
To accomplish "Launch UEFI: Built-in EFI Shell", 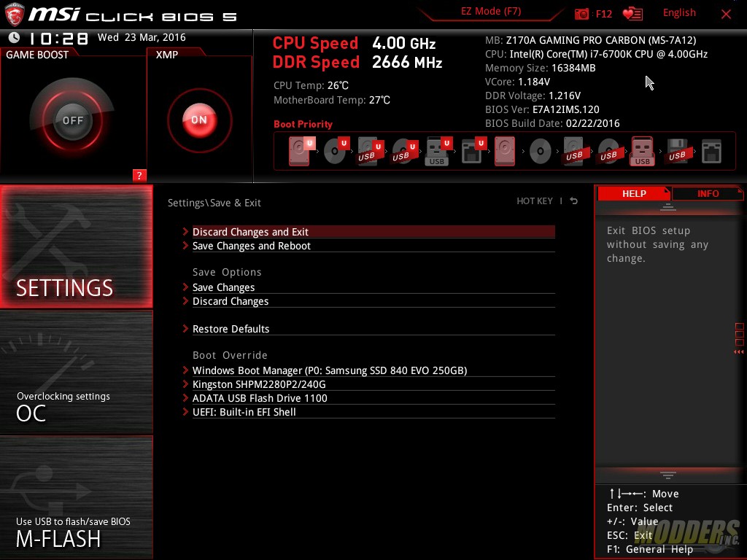I will tap(373, 411).
